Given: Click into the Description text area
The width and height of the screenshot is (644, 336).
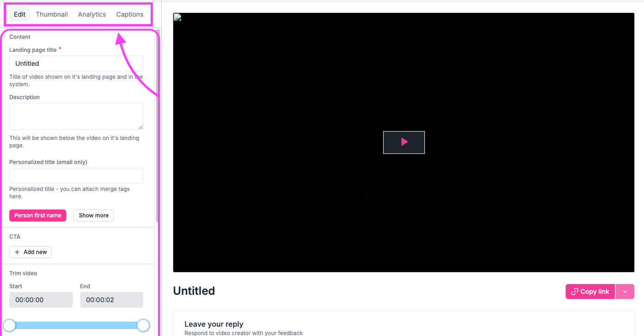Looking at the screenshot, I should pyautogui.click(x=76, y=116).
